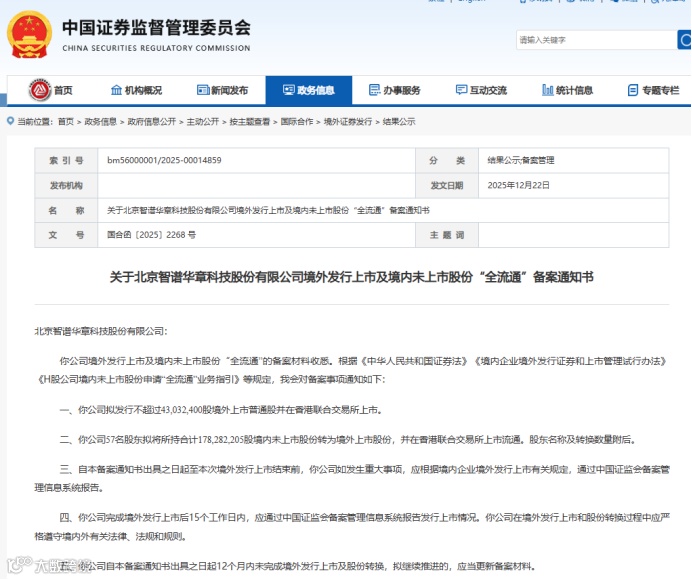Click the 发文日期 table label
The width and height of the screenshot is (692, 580).
click(447, 185)
